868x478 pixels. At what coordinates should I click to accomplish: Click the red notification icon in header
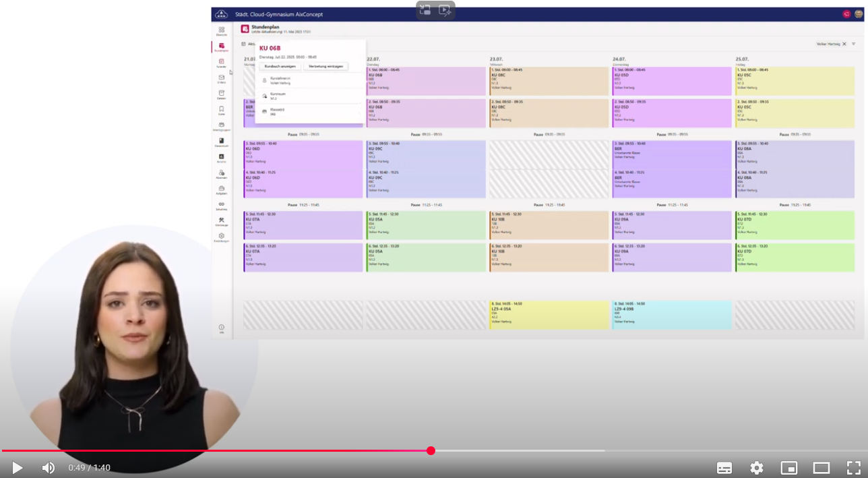click(846, 14)
